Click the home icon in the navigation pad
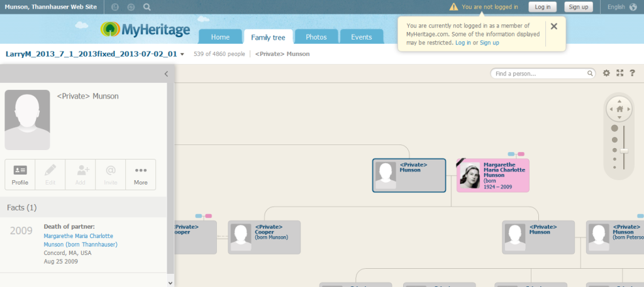 click(x=619, y=109)
